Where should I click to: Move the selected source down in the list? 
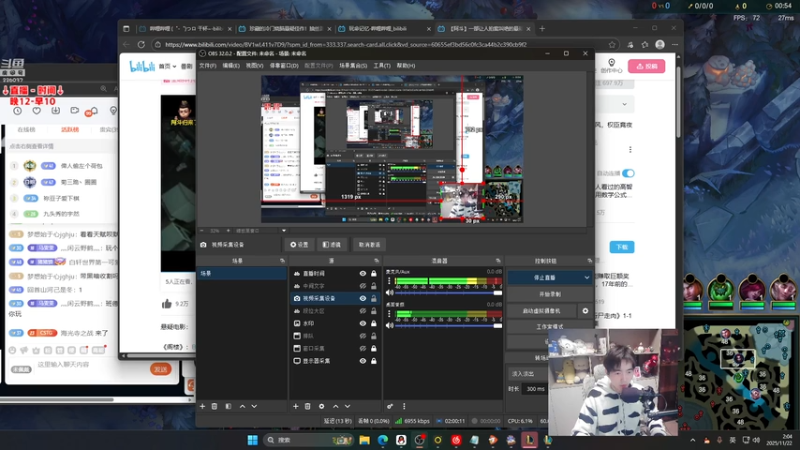(347, 407)
